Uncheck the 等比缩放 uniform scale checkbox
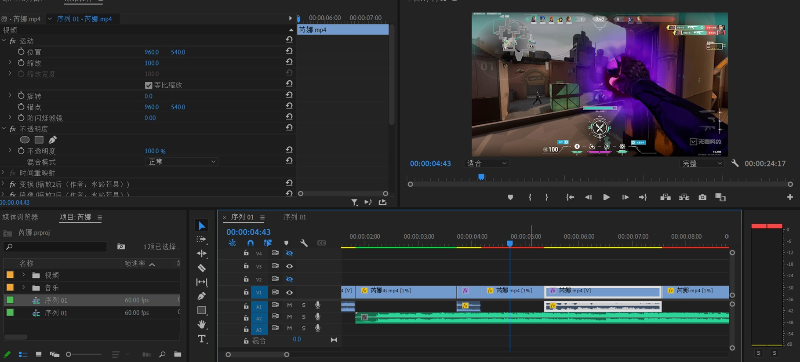This screenshot has width=800, height=362. (x=148, y=85)
